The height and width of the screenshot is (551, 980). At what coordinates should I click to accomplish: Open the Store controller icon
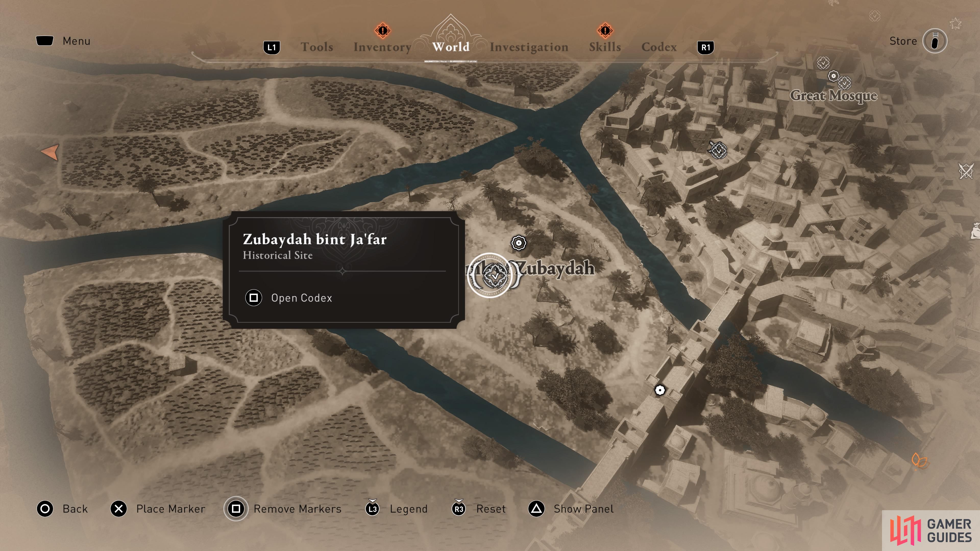(935, 41)
